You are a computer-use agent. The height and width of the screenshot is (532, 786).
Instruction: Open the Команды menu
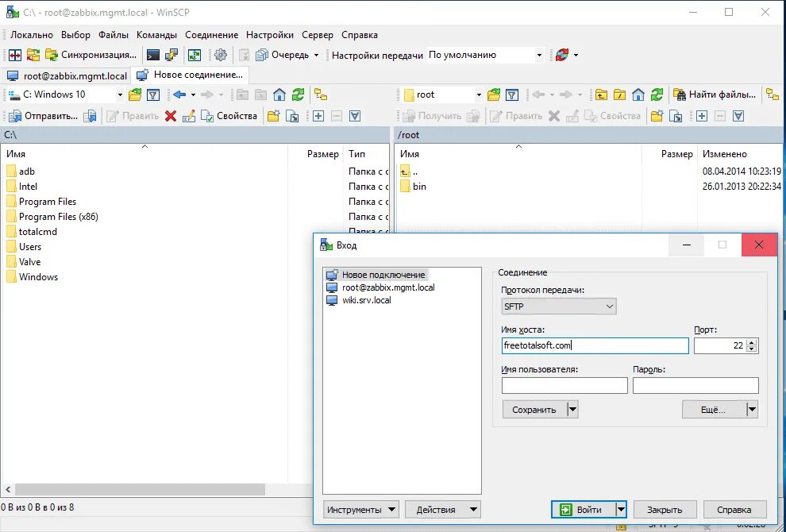point(156,35)
